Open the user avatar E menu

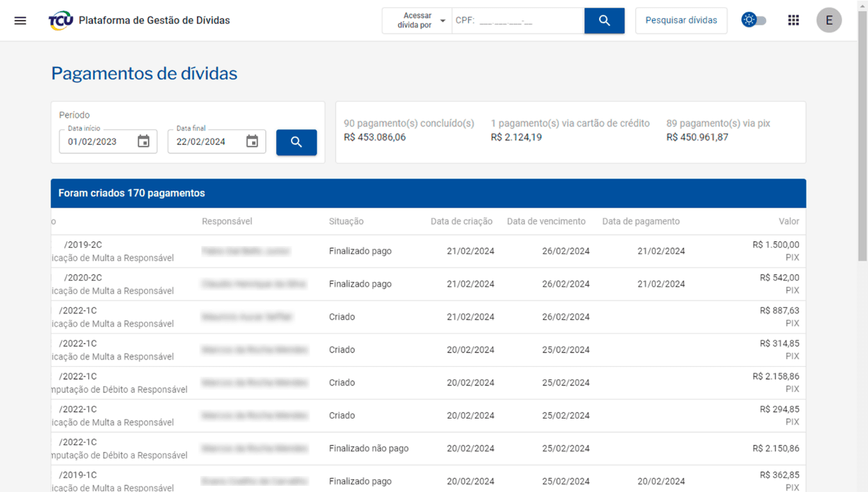[829, 21]
